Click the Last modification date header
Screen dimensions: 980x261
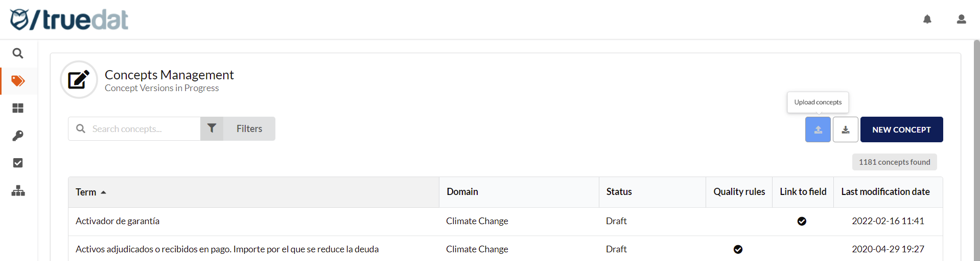(885, 192)
